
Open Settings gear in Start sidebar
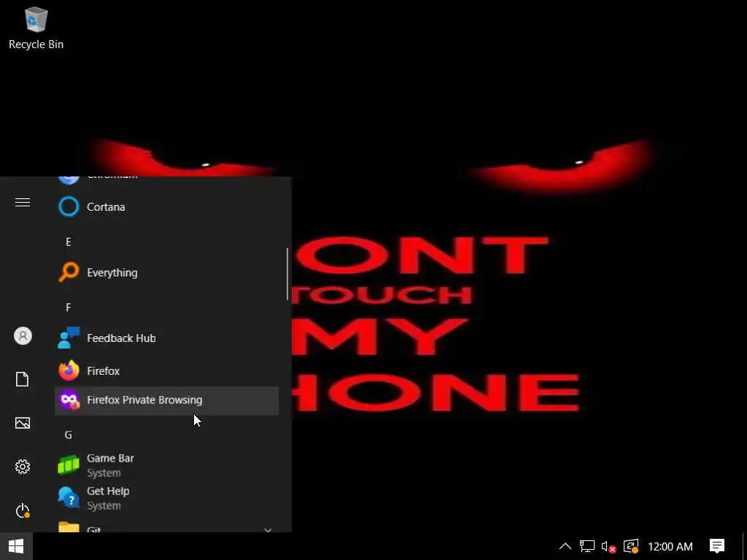click(23, 467)
